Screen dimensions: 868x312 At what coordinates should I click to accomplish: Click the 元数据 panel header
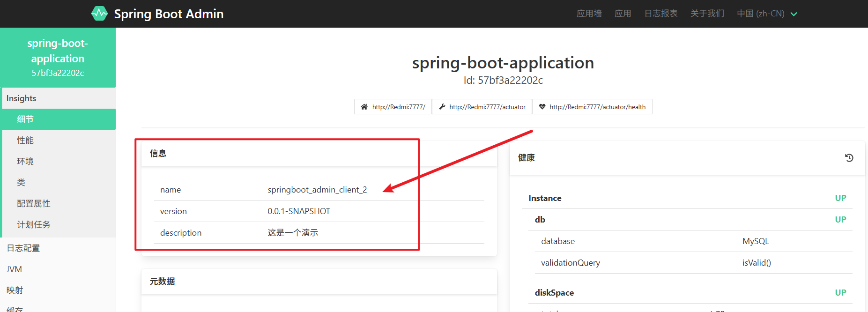click(x=319, y=282)
